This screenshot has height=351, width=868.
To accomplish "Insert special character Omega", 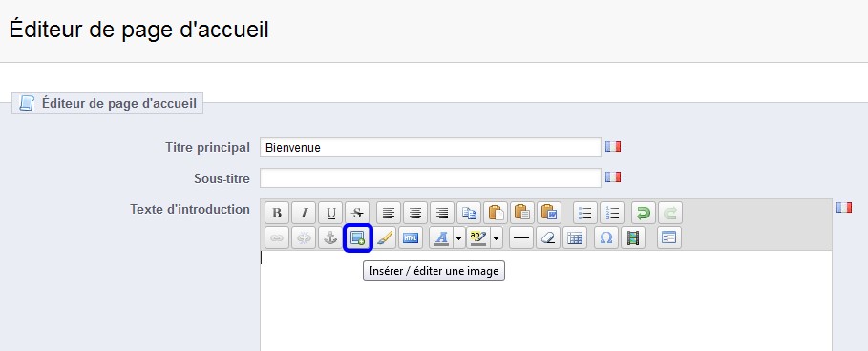I will point(606,238).
